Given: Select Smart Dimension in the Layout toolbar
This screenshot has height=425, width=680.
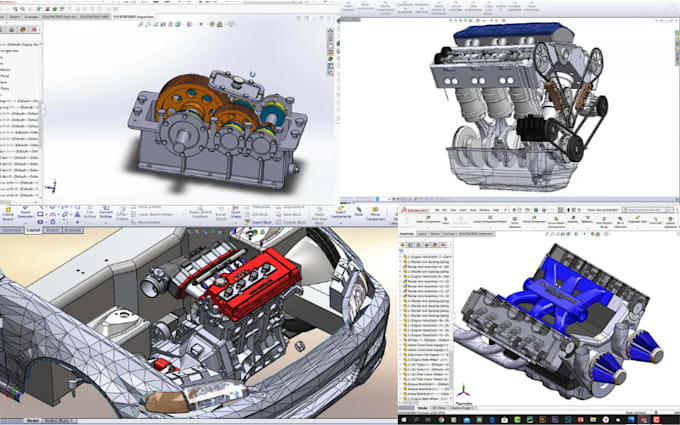Looking at the screenshot, I should 26,213.
